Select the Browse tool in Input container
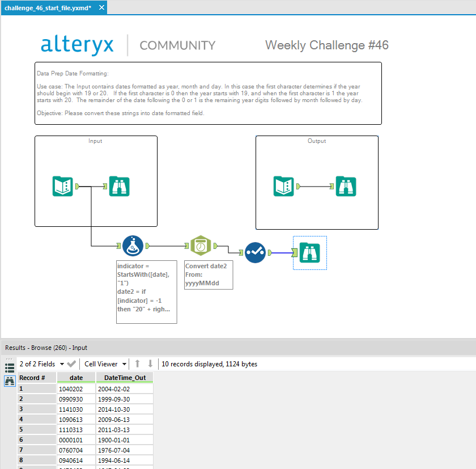Viewport: 476px width, 469px height. click(x=120, y=186)
